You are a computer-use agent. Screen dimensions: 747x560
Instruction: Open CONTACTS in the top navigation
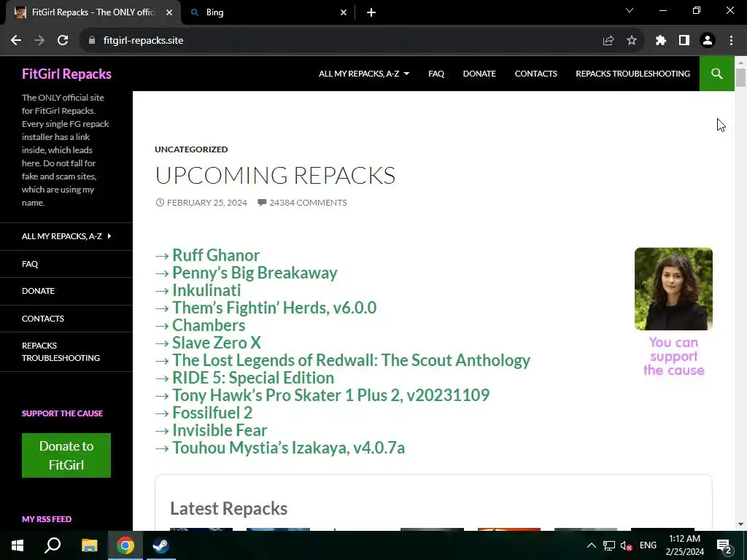(x=535, y=74)
